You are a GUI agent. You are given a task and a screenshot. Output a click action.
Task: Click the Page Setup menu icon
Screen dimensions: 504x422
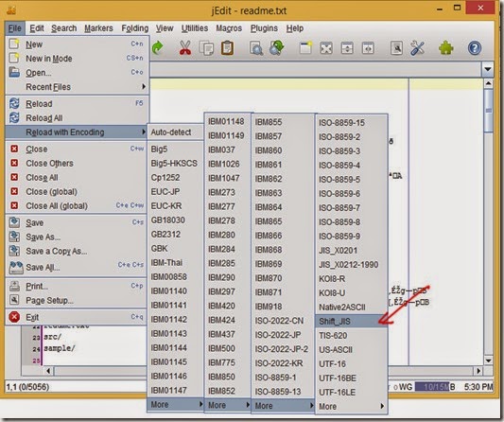click(x=14, y=300)
